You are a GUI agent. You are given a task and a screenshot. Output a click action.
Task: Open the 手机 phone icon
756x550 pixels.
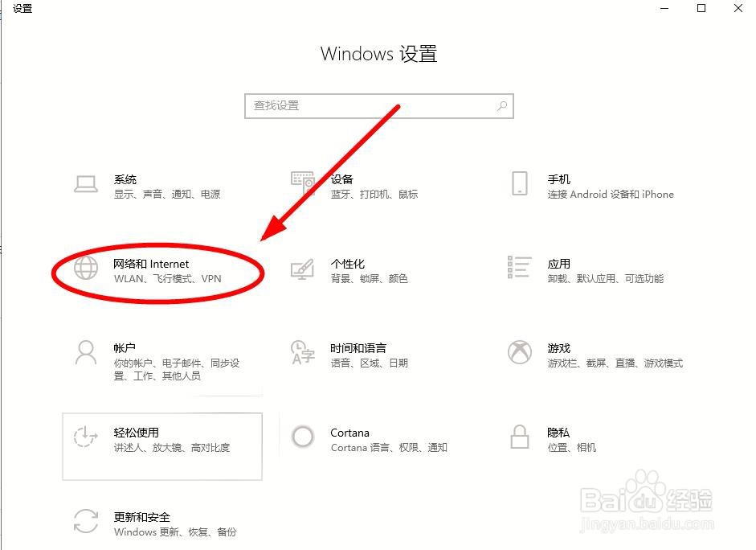(519, 183)
